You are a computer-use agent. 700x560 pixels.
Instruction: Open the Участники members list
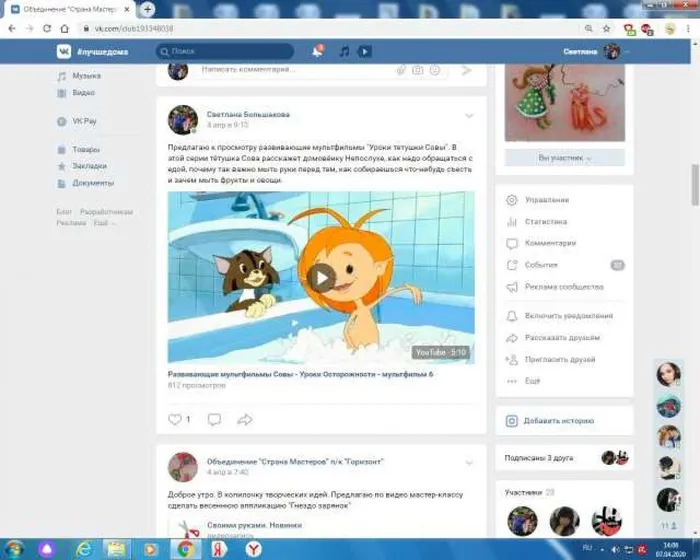523,493
